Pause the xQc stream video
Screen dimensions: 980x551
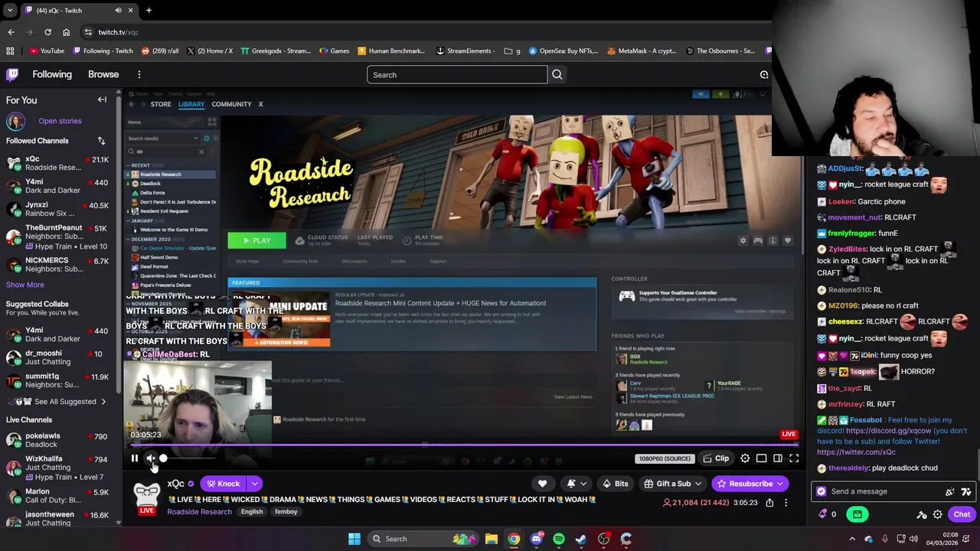(135, 458)
